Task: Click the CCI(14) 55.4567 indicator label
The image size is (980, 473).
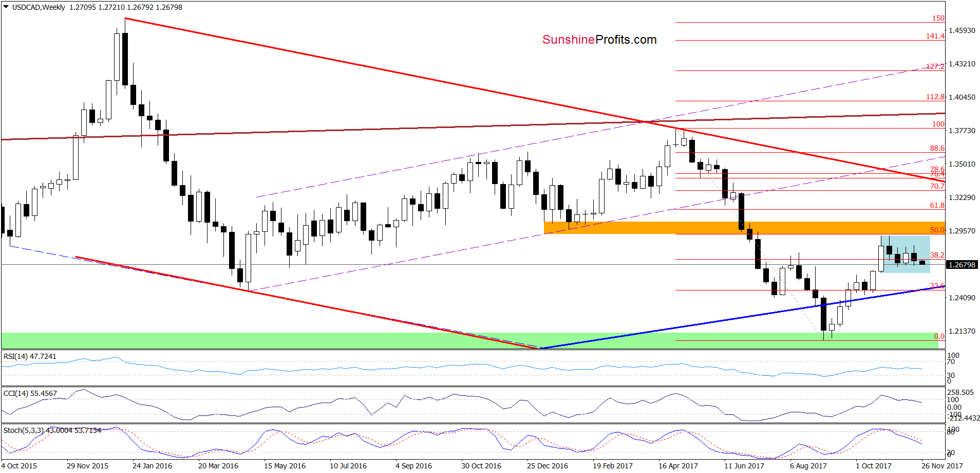Action: [x=30, y=393]
